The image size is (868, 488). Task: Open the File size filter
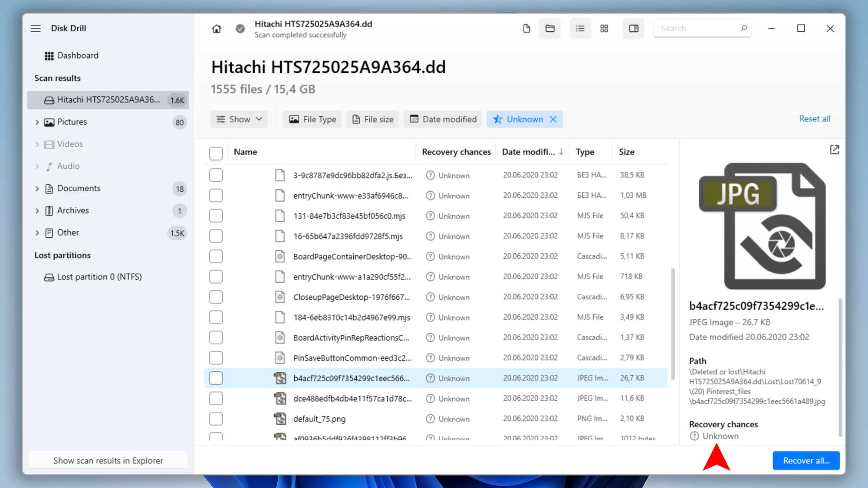coord(373,119)
